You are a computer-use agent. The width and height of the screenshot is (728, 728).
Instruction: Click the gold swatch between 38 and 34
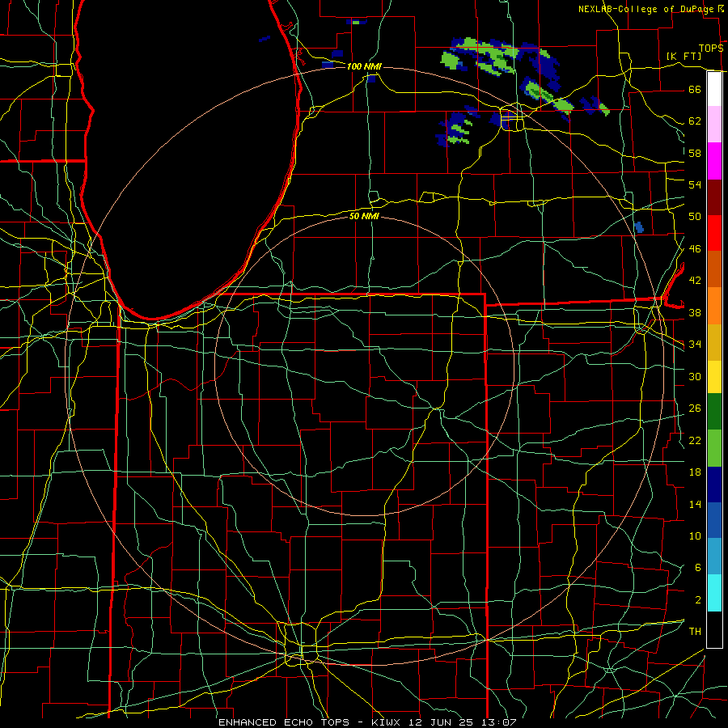pyautogui.click(x=714, y=343)
